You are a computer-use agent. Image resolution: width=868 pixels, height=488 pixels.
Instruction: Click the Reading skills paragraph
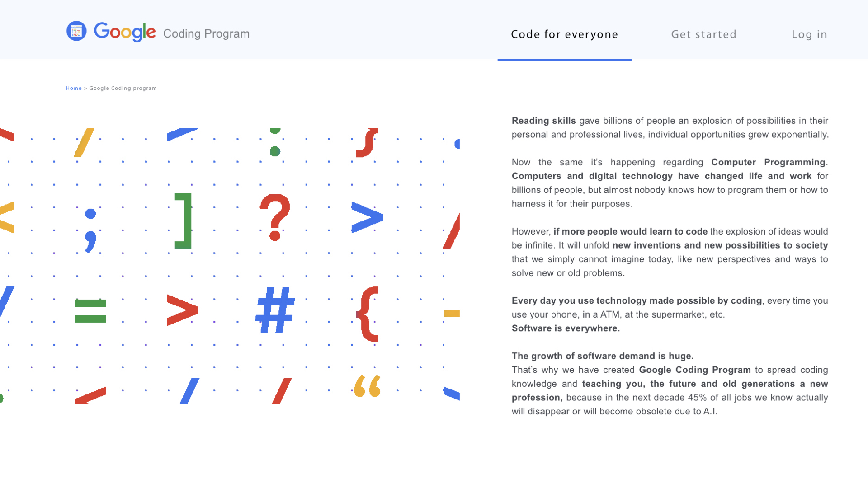click(670, 127)
